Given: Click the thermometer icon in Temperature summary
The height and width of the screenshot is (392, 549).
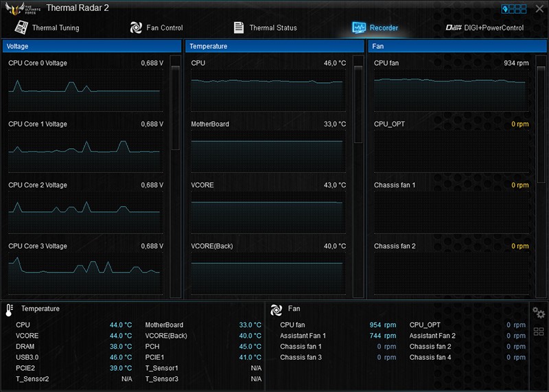Looking at the screenshot, I should coord(10,310).
